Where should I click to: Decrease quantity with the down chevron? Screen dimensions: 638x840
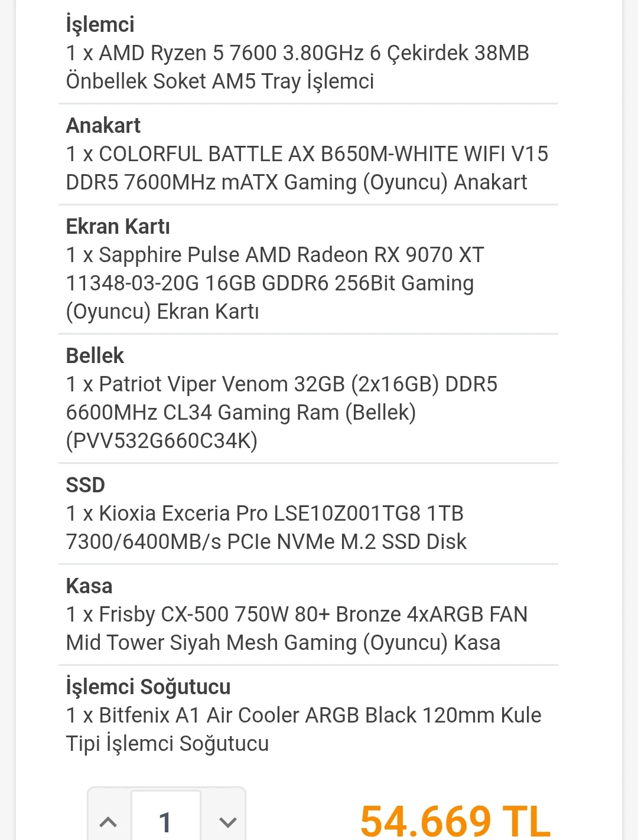click(x=227, y=821)
